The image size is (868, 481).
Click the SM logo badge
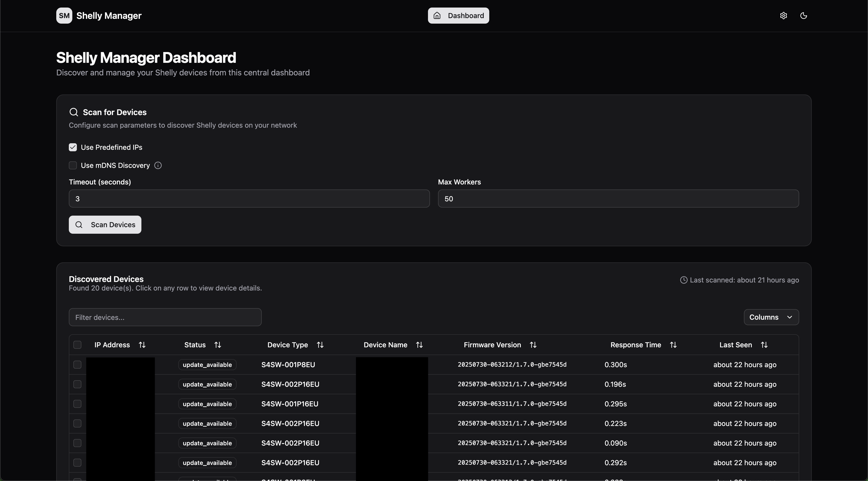tap(64, 16)
